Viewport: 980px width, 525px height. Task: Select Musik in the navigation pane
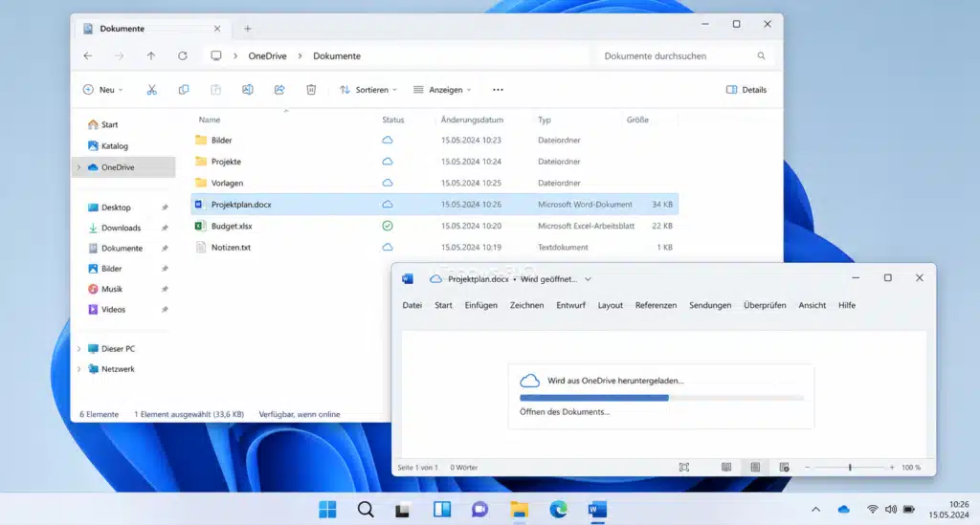click(x=112, y=289)
